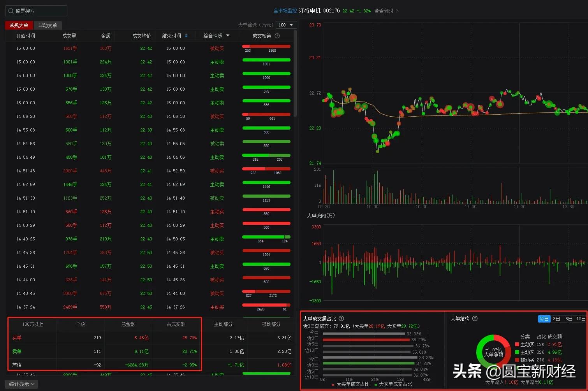The image size is (588, 391).
Task: Select the row starting 14:56:23
Action: [x=150, y=117]
